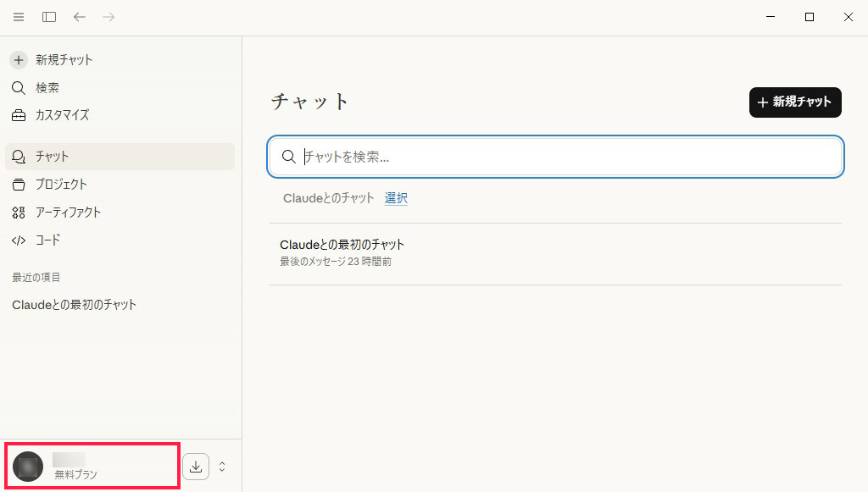Click the 選択 link next to Claudeとのチャット

(396, 198)
